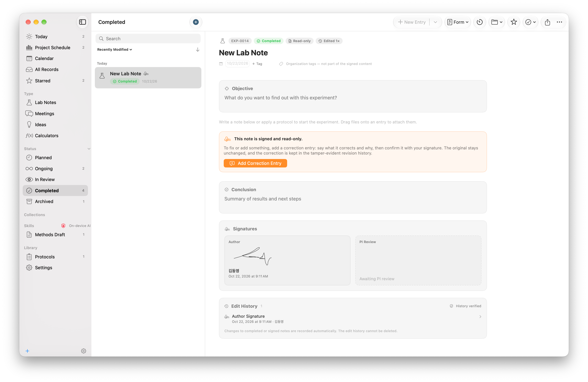Click the History verified indicator
The image size is (588, 382).
(x=465, y=306)
